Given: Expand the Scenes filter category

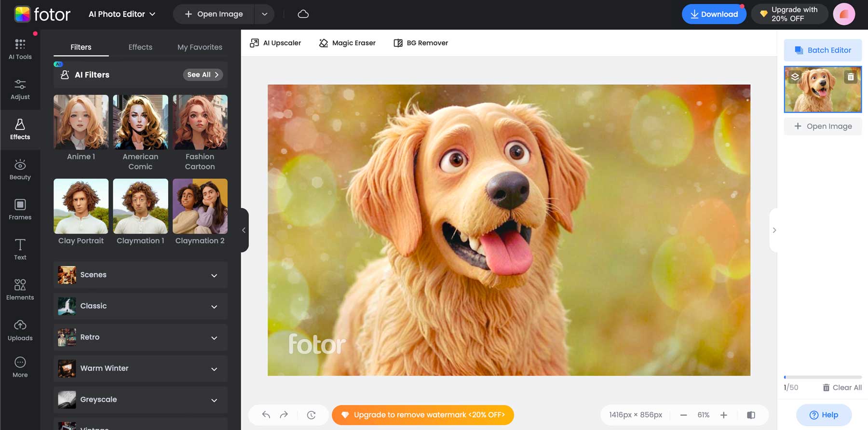Looking at the screenshot, I should (x=140, y=275).
